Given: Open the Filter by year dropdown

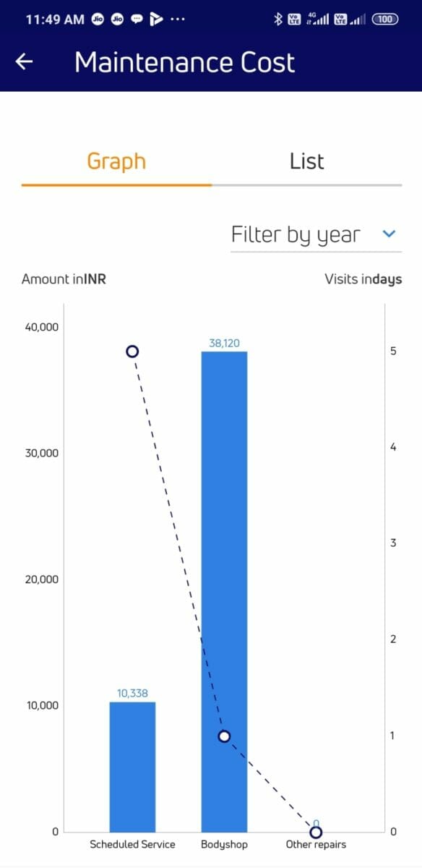Looking at the screenshot, I should tap(316, 234).
